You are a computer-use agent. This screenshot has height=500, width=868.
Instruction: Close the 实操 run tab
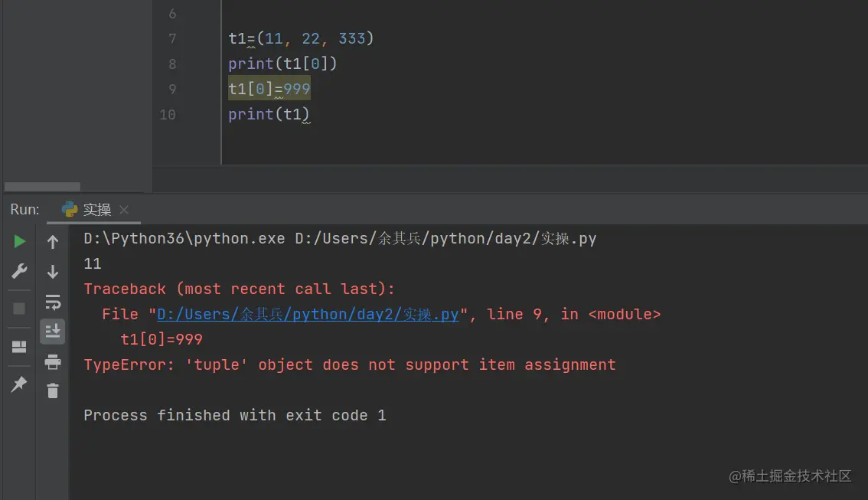(x=124, y=209)
